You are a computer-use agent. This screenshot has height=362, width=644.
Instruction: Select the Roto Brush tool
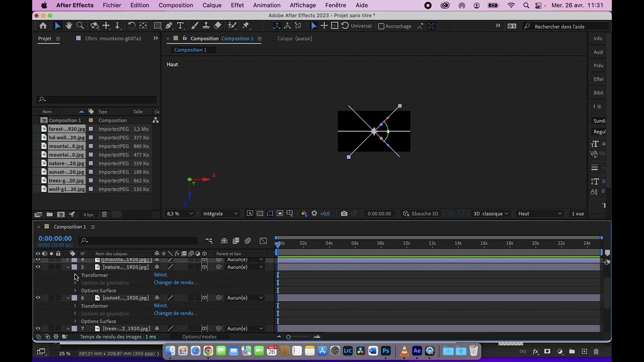(232, 26)
